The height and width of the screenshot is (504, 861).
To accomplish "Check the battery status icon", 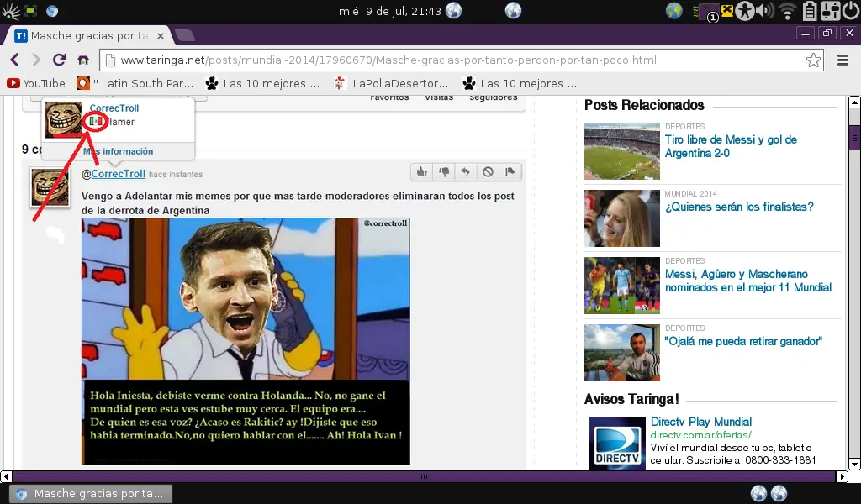I will click(x=810, y=11).
